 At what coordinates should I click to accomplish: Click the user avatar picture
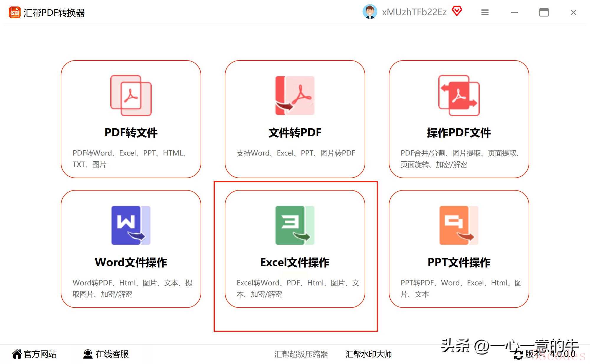(x=370, y=12)
